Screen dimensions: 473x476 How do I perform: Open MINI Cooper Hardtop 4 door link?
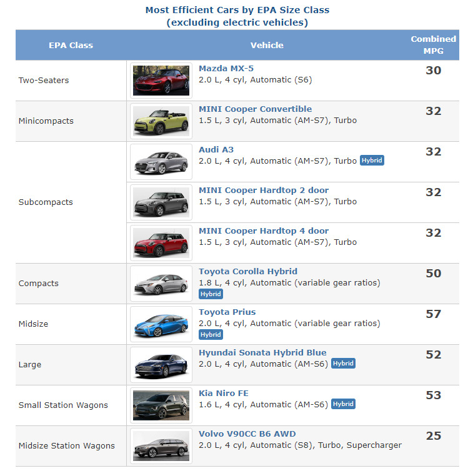coord(264,231)
